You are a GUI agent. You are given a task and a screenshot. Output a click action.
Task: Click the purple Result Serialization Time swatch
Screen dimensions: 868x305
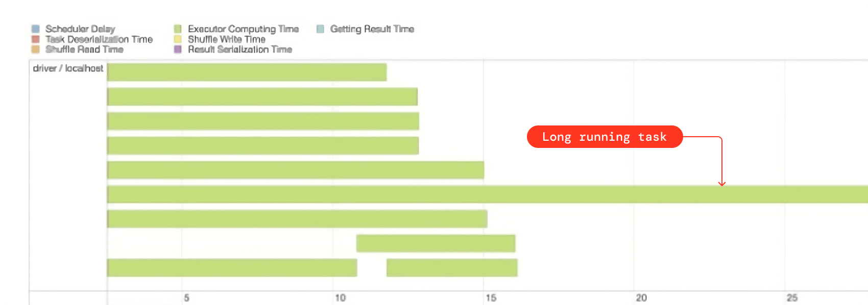(x=178, y=49)
